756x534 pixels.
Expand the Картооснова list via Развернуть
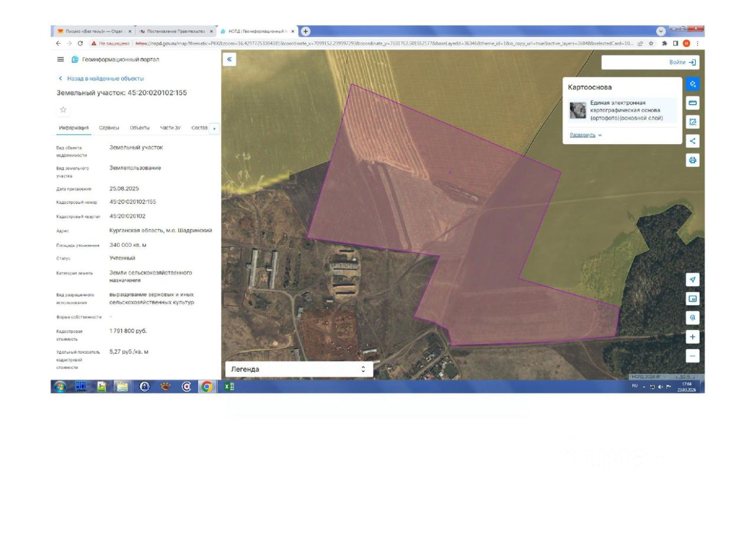(586, 135)
